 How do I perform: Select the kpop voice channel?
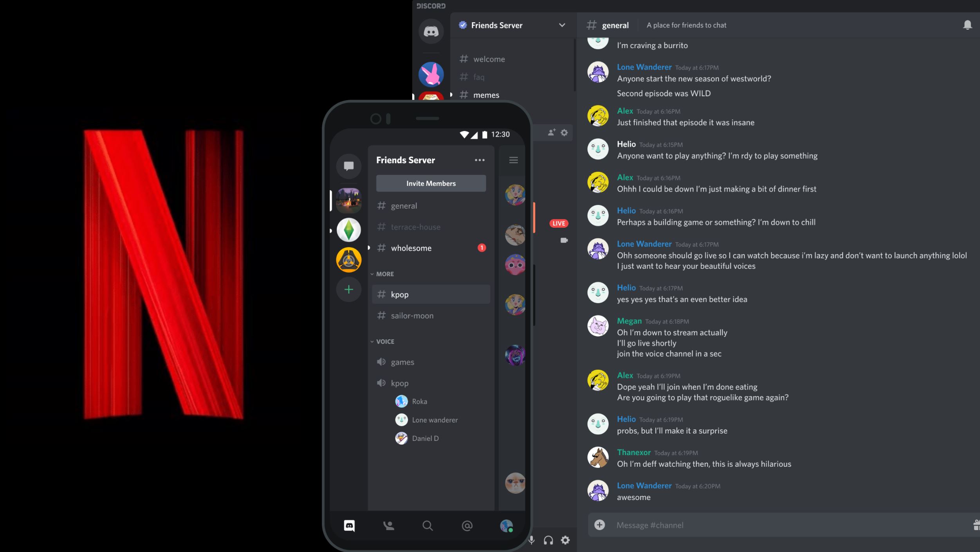pyautogui.click(x=399, y=383)
